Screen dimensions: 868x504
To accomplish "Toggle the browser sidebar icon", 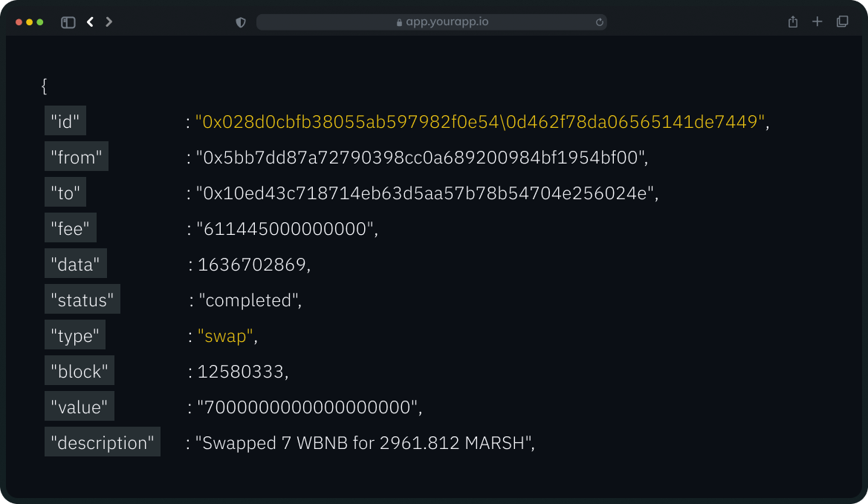I will point(68,22).
